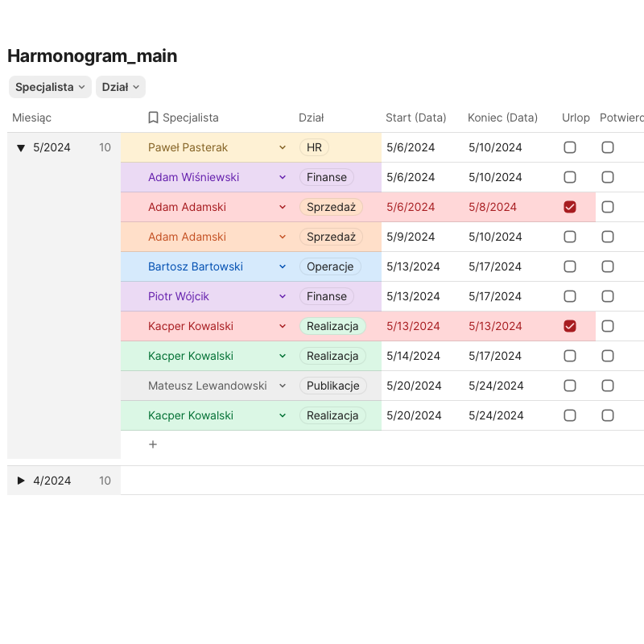
Task: Open chevron dropdown for Mateusz Lewandowski
Action: 283,386
